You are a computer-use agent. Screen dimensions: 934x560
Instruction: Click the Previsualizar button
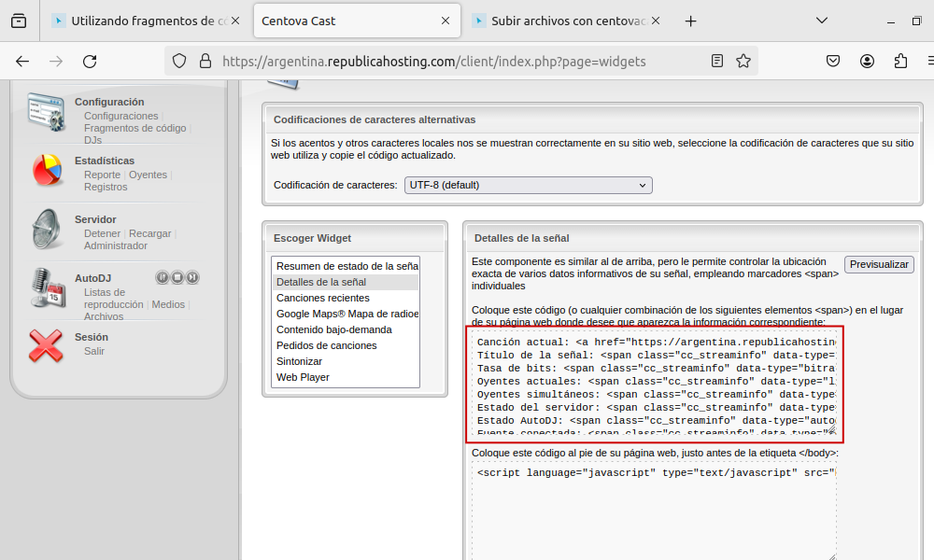879,264
